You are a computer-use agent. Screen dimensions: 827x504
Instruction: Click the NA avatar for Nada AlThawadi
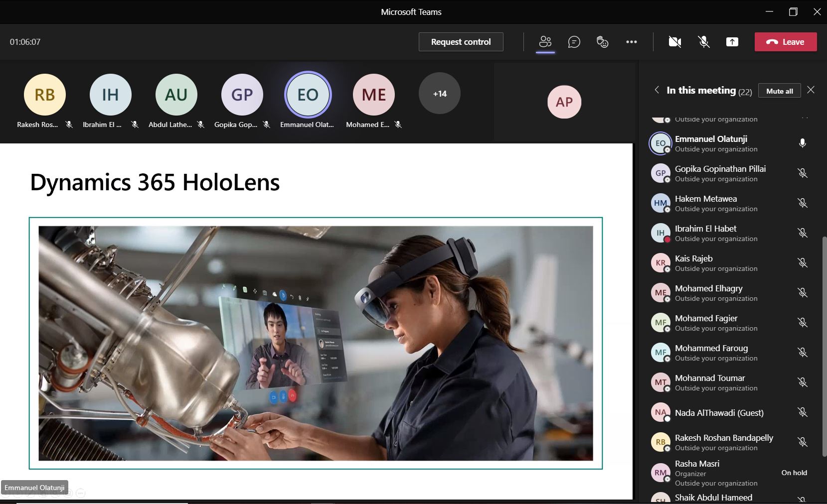tap(661, 412)
